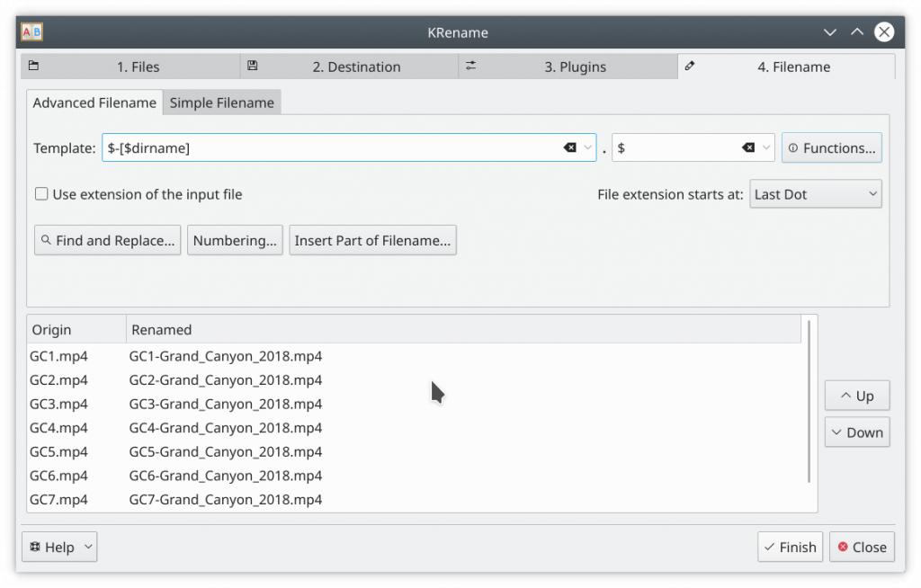921x588 pixels.
Task: Select the GC4.mp4 row in preview list
Action: coord(59,428)
